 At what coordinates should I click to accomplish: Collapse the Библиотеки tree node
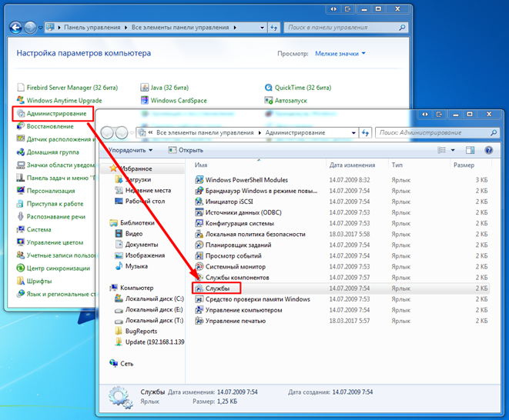(112, 222)
